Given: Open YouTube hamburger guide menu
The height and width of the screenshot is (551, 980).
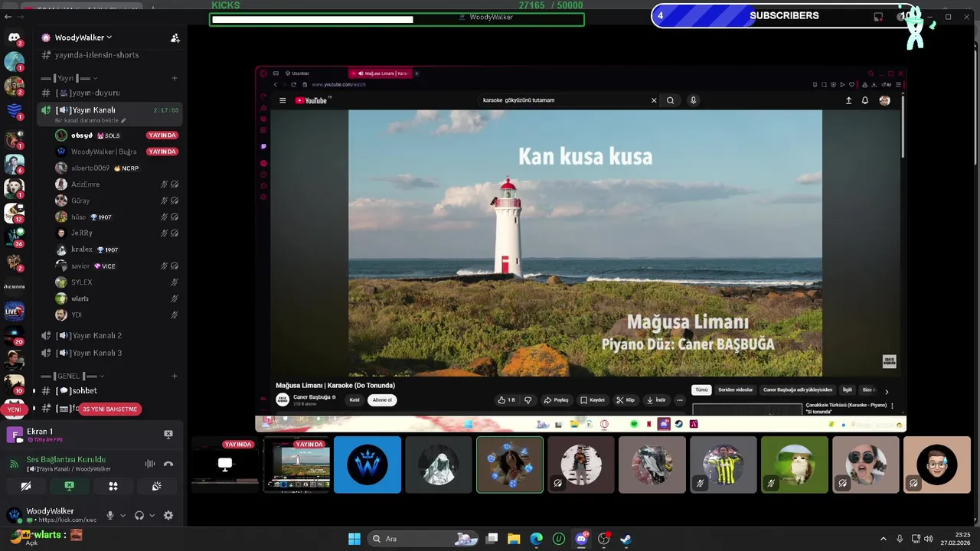Looking at the screenshot, I should [x=283, y=100].
